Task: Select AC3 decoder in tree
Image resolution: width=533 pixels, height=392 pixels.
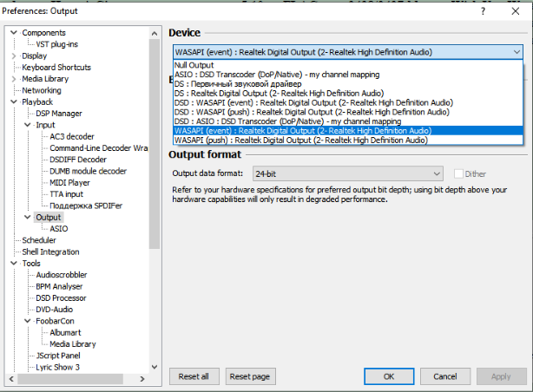Action: 72,136
